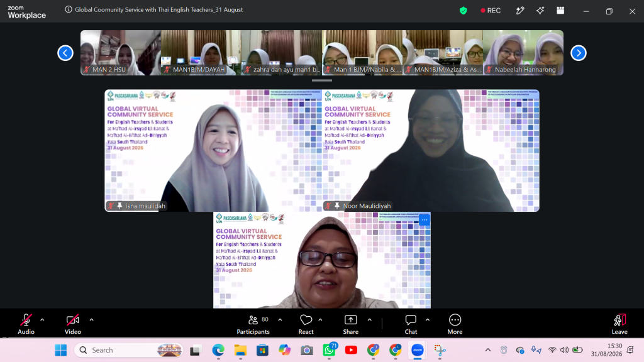Click the red REC recording indicator

click(491, 11)
